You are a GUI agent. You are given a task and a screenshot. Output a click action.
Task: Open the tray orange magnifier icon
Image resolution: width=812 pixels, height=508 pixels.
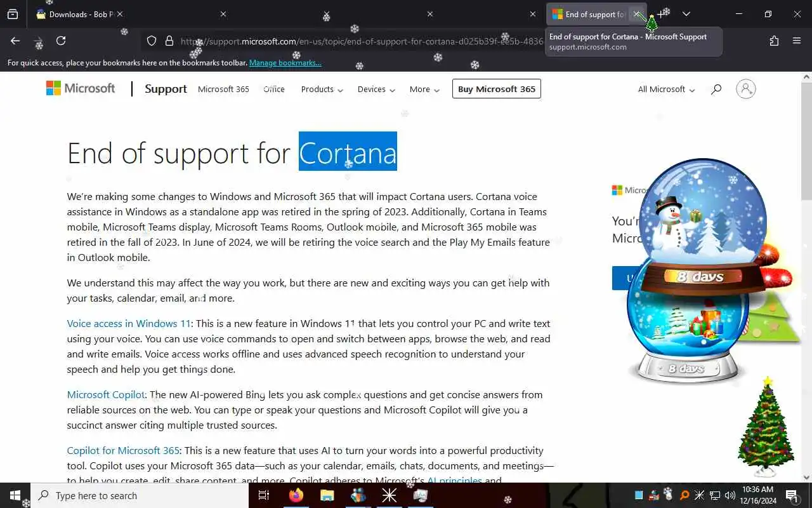pos(684,495)
